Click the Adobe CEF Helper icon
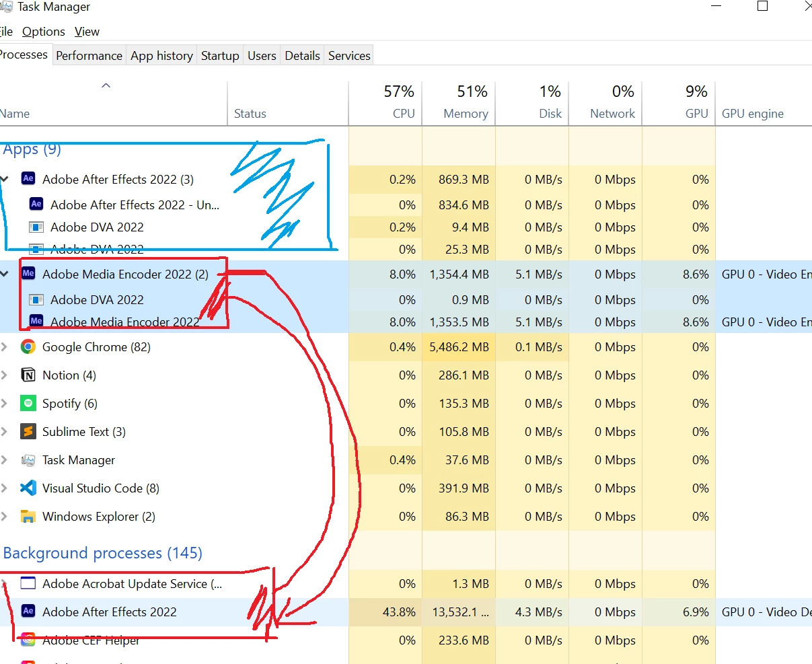Screen dimensions: 812x664 28,639
